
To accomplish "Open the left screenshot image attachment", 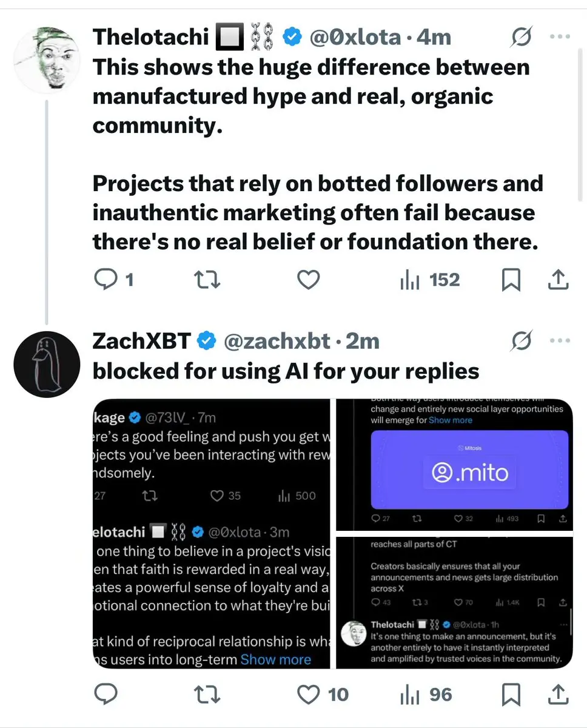I will [x=211, y=534].
